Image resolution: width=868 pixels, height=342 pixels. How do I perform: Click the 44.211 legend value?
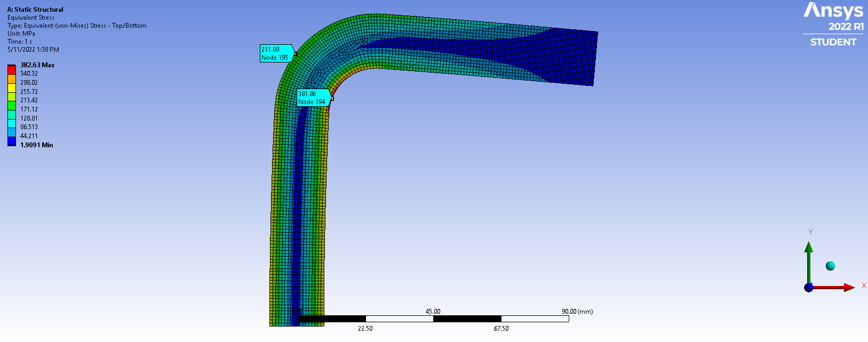tap(29, 136)
